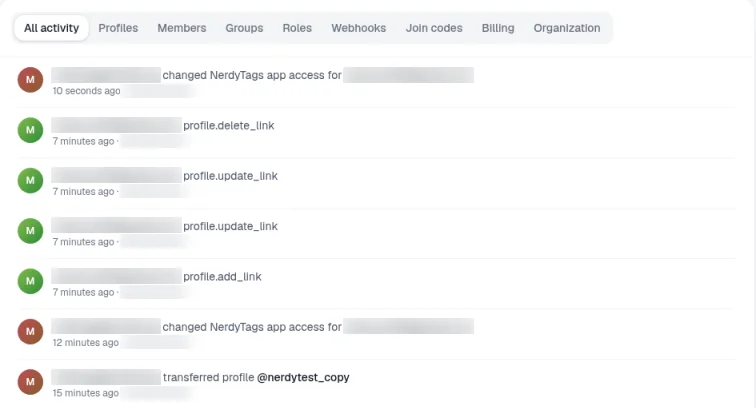Click 'transferred profile' text in the last entry

208,377
